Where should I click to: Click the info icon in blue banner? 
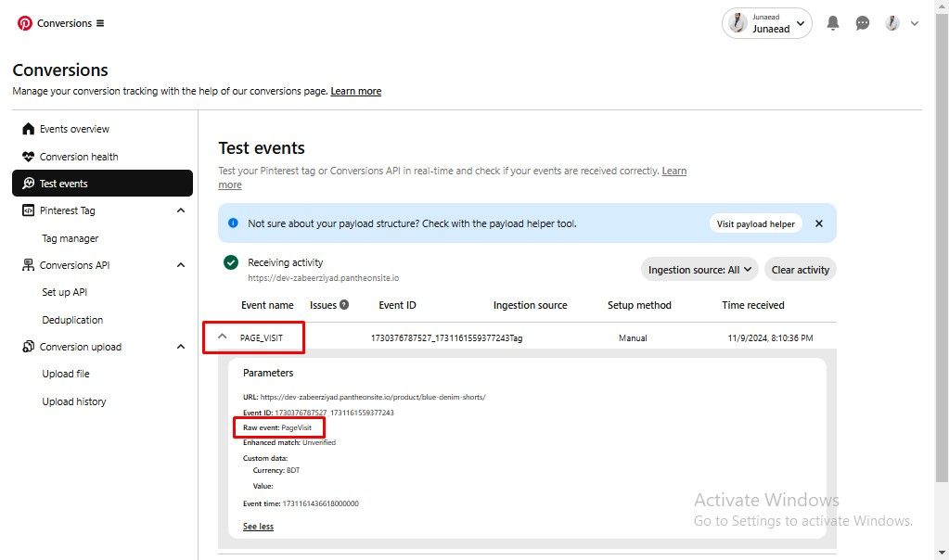pos(233,223)
